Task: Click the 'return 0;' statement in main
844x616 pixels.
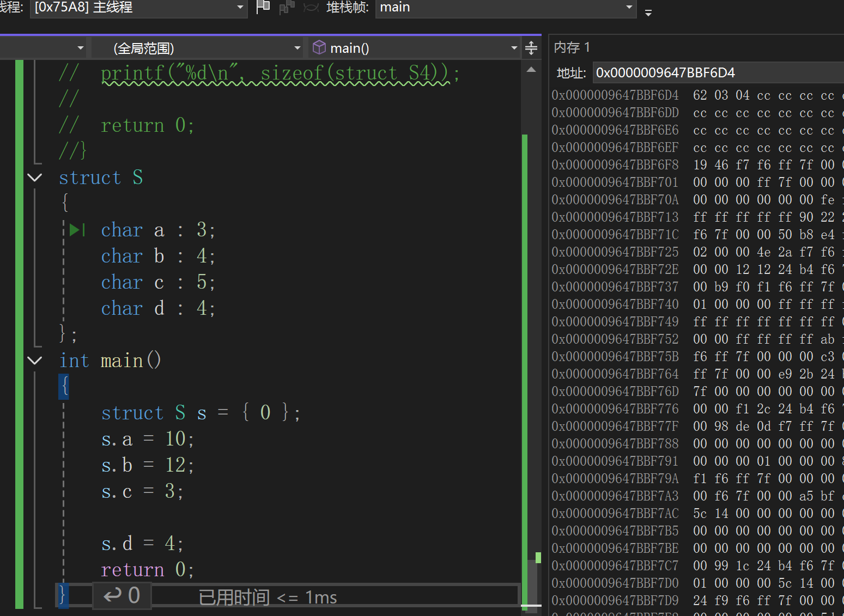Action: [x=148, y=570]
